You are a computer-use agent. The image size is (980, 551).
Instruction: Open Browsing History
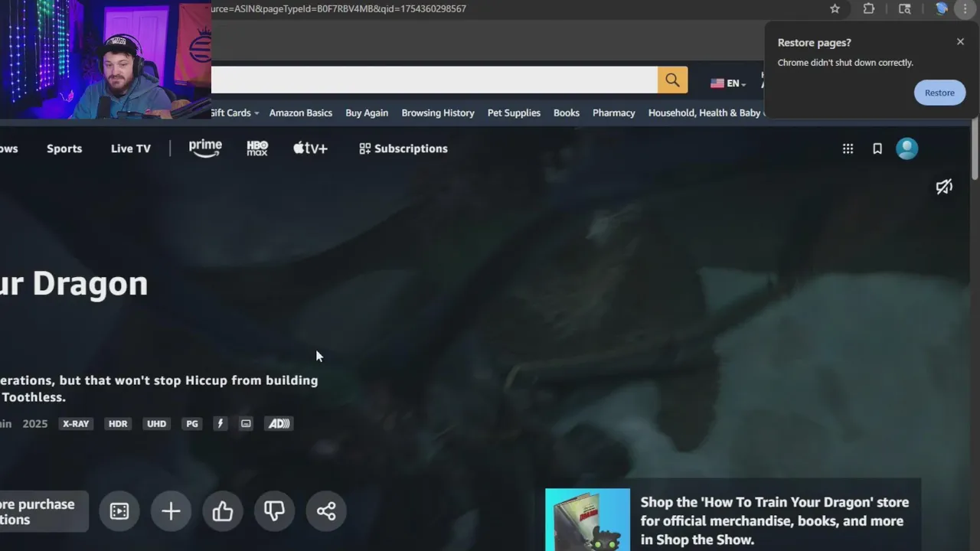tap(438, 112)
